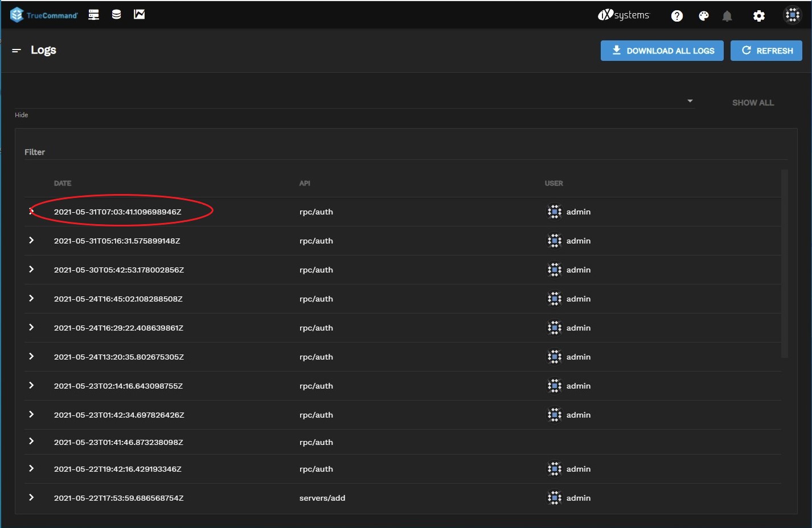Click the iXsystems logo
812x528 pixels.
(x=624, y=15)
